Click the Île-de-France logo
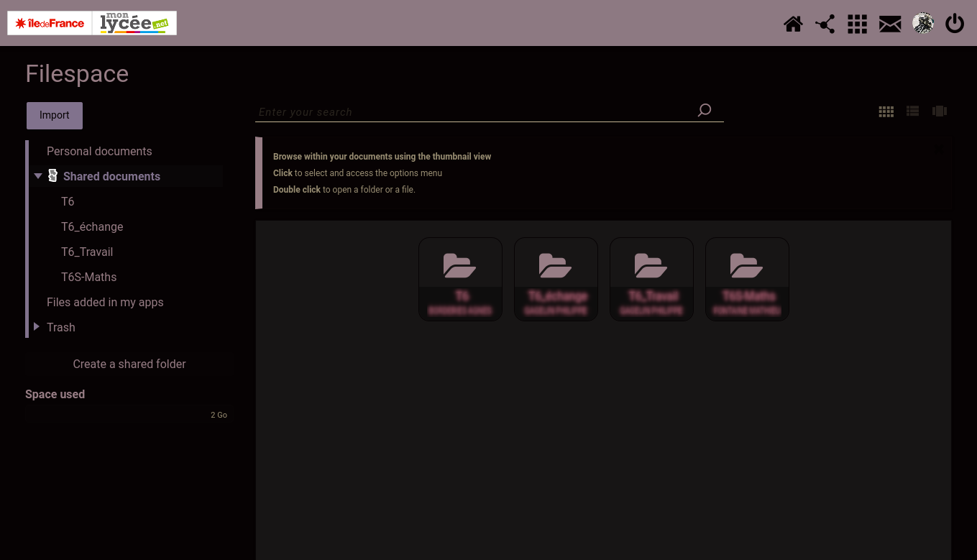The image size is (977, 560). point(50,23)
